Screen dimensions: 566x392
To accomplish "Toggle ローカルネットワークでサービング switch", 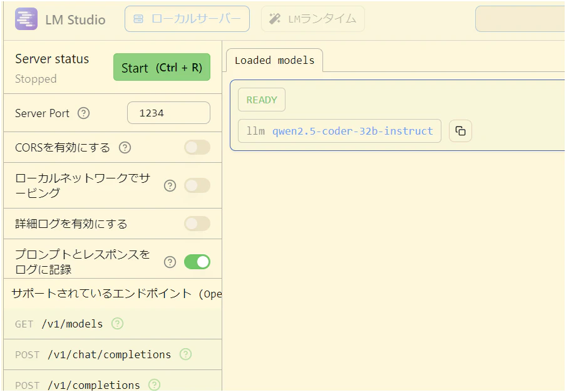I will click(x=197, y=185).
